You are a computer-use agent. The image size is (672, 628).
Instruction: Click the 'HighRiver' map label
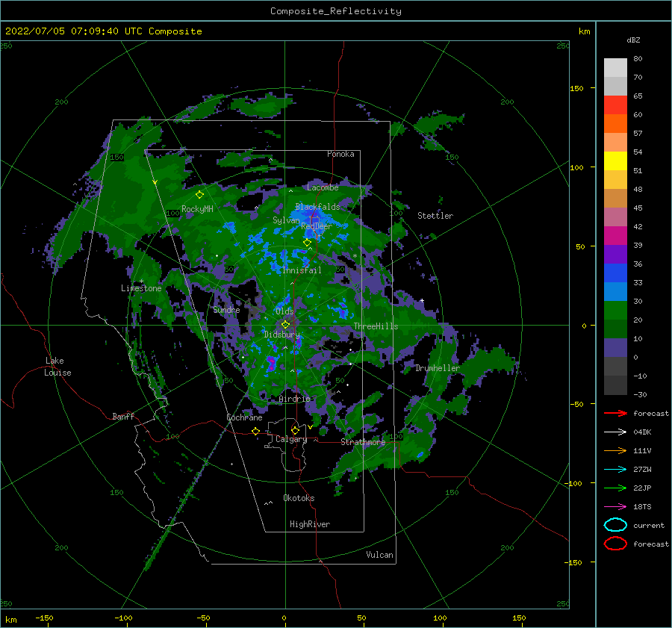[310, 524]
